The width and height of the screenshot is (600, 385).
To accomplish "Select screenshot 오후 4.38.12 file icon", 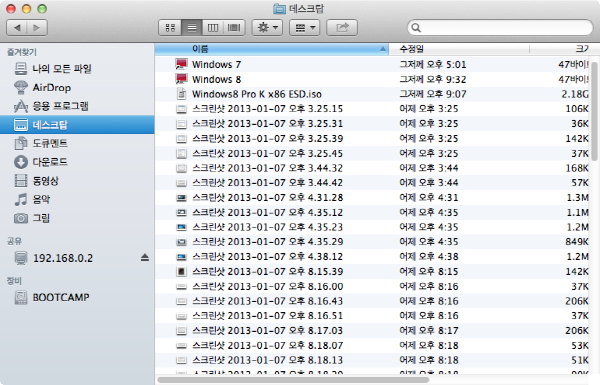I will (x=181, y=257).
